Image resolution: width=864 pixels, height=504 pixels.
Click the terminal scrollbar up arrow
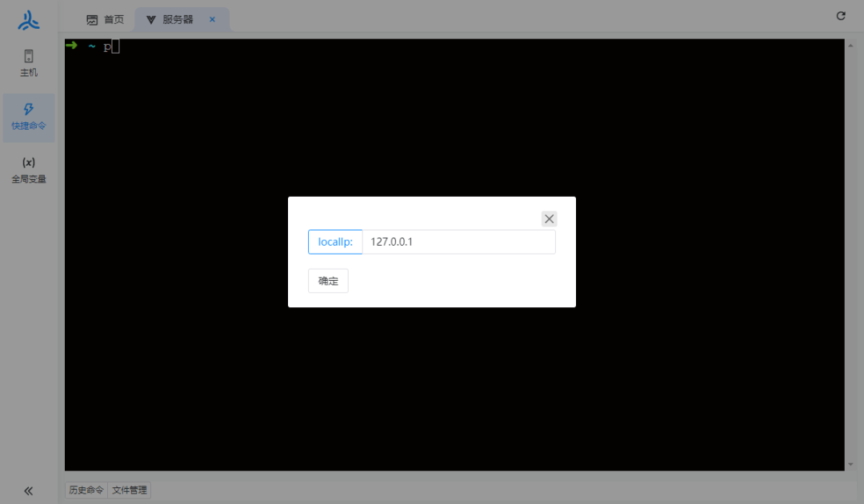coord(850,46)
